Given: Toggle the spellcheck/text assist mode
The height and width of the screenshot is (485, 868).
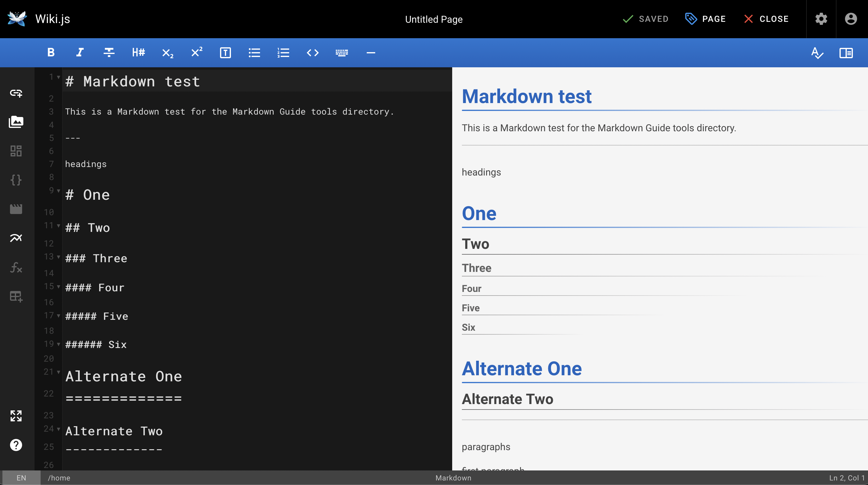Looking at the screenshot, I should pos(817,52).
